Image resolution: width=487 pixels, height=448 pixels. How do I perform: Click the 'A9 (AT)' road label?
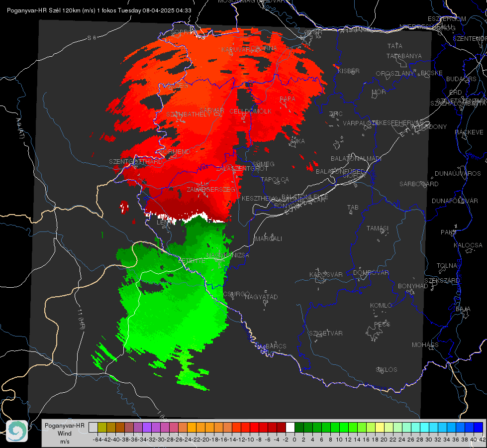coord(20,128)
